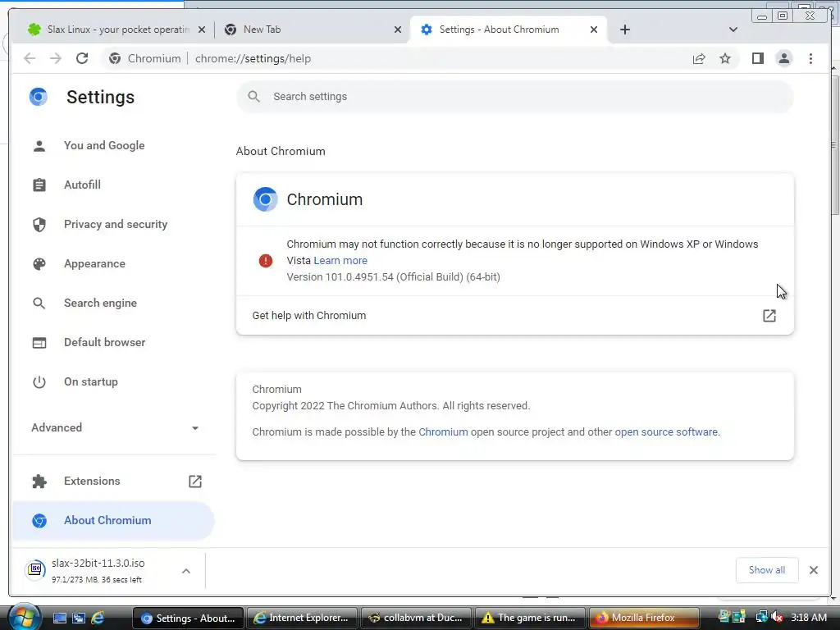
Task: Open the slax-32bit-11.3.0.iso download item
Action: point(98,571)
